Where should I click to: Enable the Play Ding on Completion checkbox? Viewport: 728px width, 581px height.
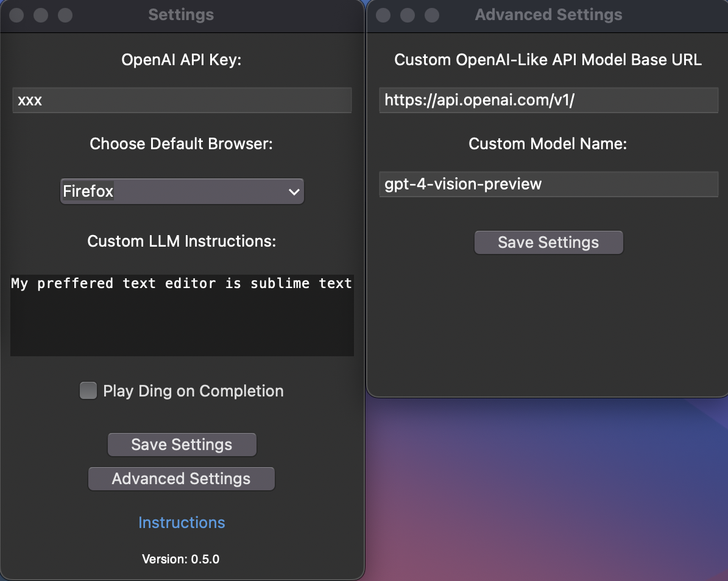tap(88, 391)
